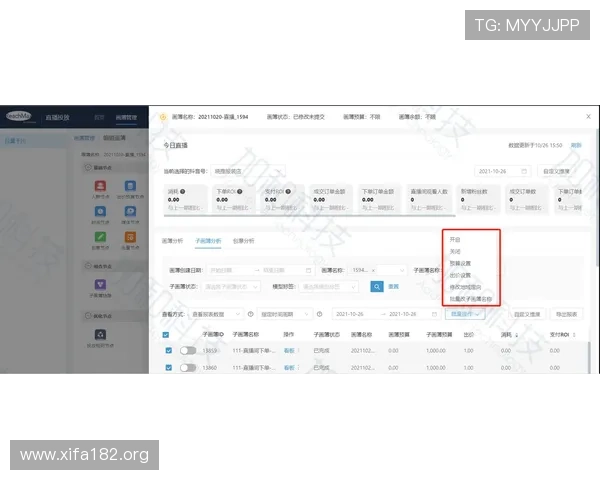Open the 画簿管理 tab in the top navigation
The height and width of the screenshot is (480, 600).
tap(126, 118)
